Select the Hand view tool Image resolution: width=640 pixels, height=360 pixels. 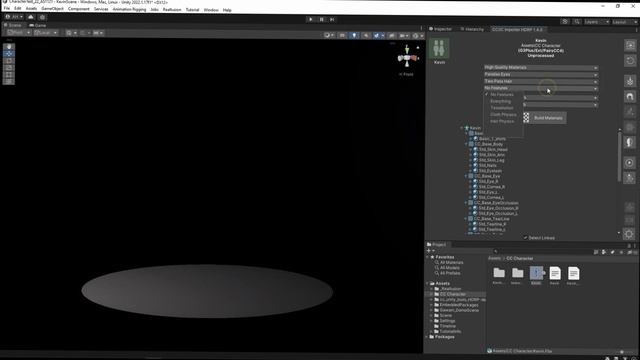coord(9,47)
